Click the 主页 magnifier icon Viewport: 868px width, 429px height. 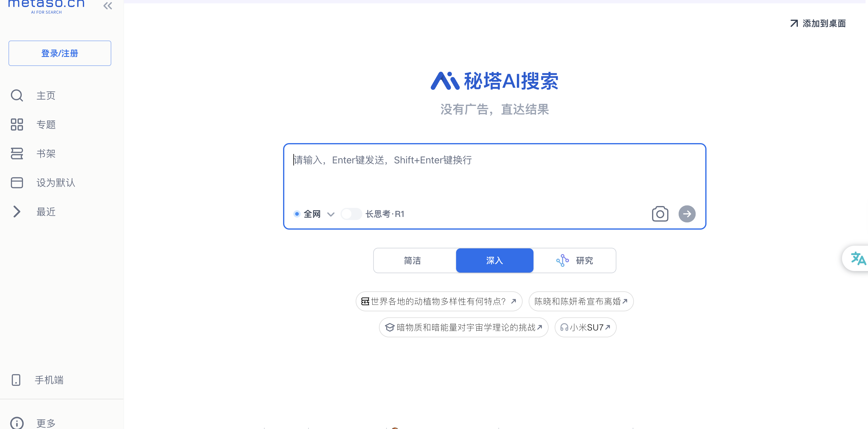click(17, 95)
